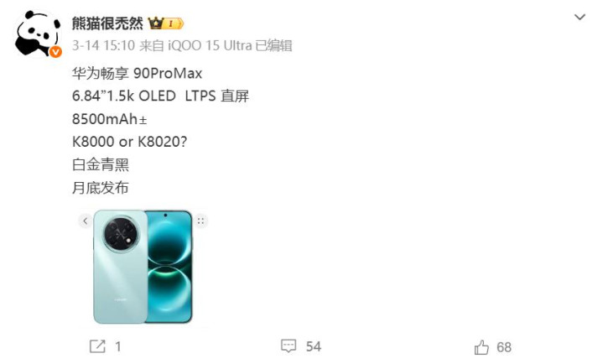This screenshot has width=603, height=364.
Task: Click the 68 likes count
Action: (x=504, y=347)
